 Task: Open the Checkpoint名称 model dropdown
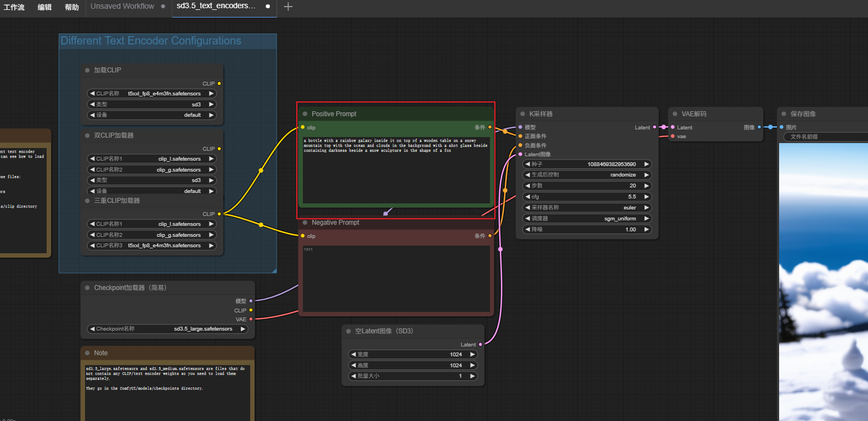(167, 329)
